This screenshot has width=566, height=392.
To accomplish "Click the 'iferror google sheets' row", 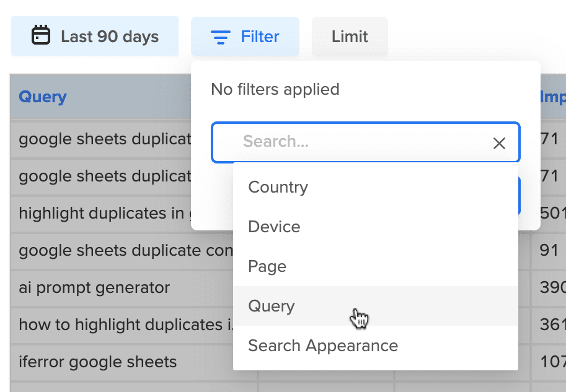I will click(x=98, y=362).
